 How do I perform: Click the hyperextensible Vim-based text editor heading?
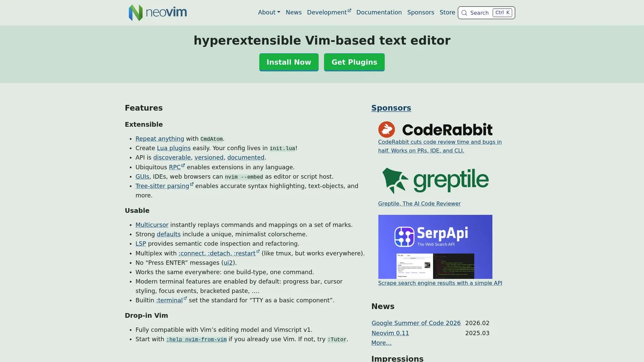coord(322,40)
